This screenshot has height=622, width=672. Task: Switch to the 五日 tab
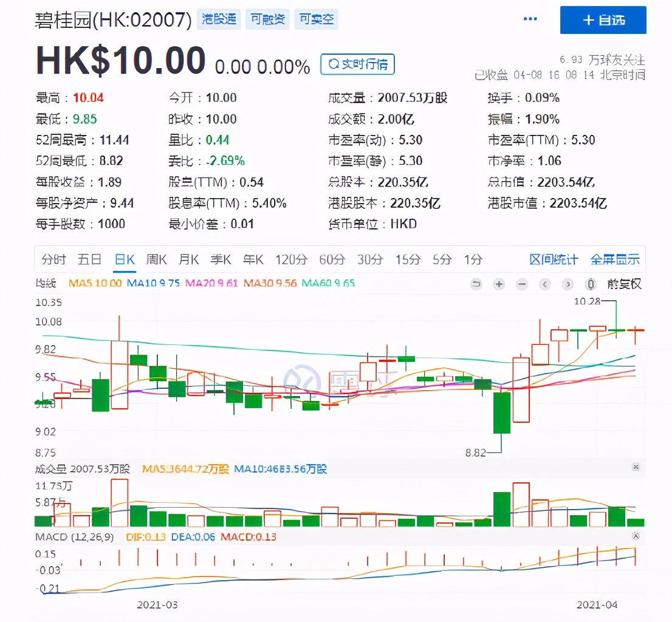89,259
